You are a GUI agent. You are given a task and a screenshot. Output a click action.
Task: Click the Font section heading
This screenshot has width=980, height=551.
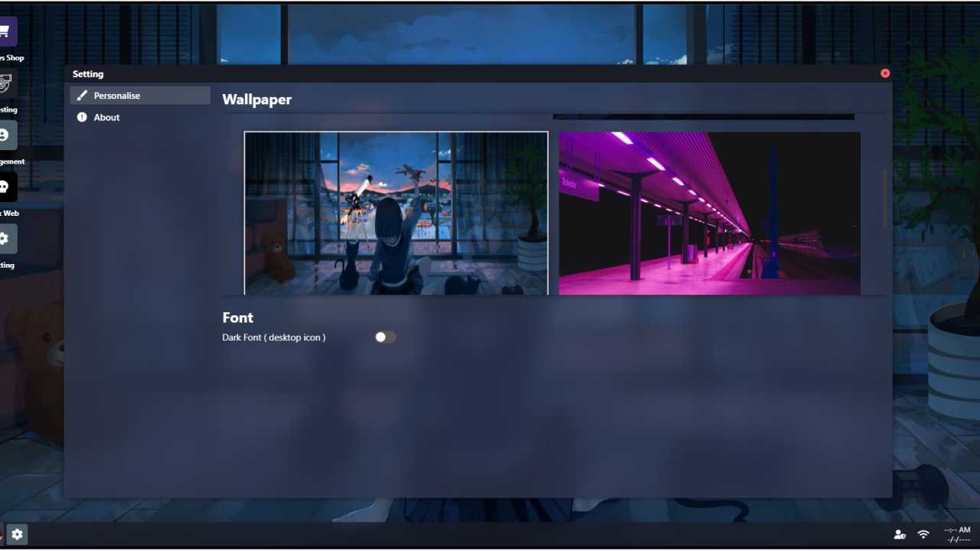(237, 318)
